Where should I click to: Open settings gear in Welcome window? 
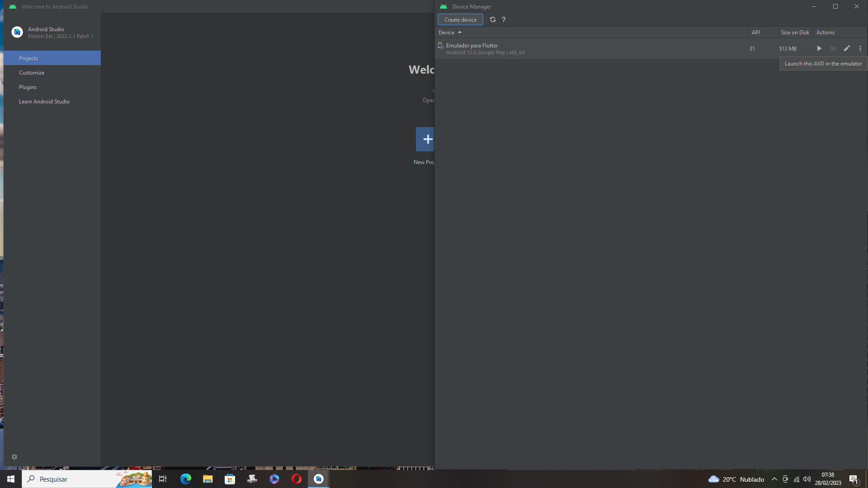point(14,457)
